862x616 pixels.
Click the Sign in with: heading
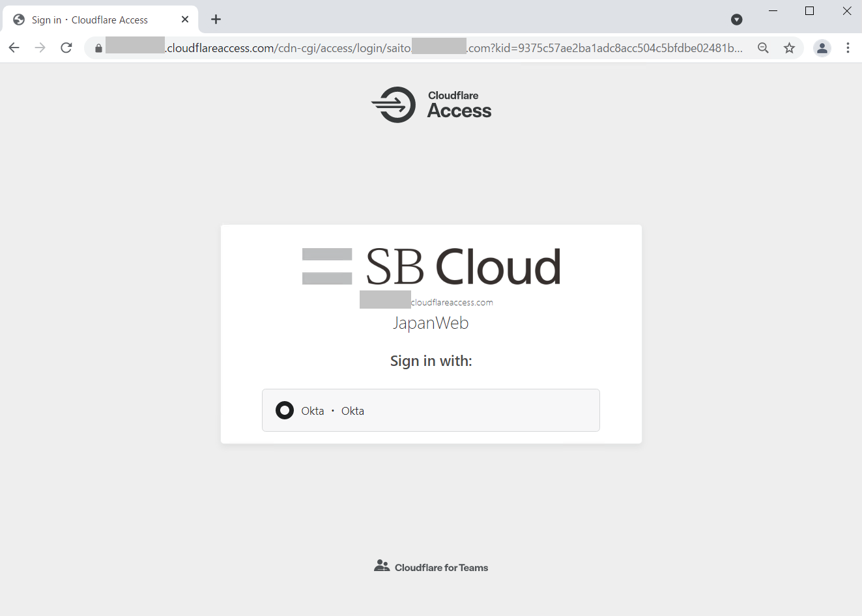point(431,361)
